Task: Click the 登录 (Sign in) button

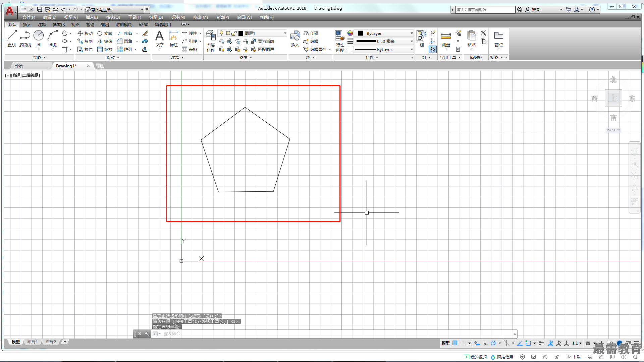Action: tap(533, 9)
